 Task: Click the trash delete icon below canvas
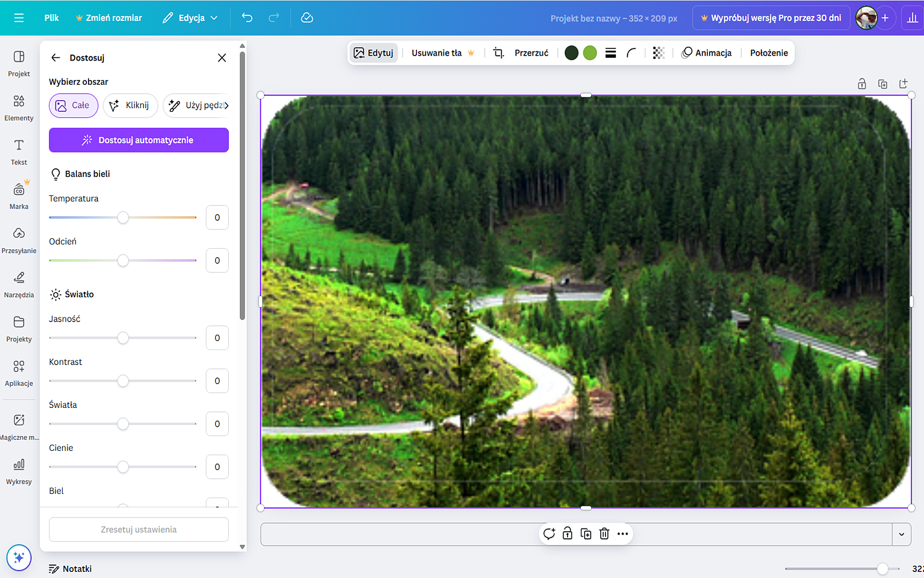(x=604, y=533)
